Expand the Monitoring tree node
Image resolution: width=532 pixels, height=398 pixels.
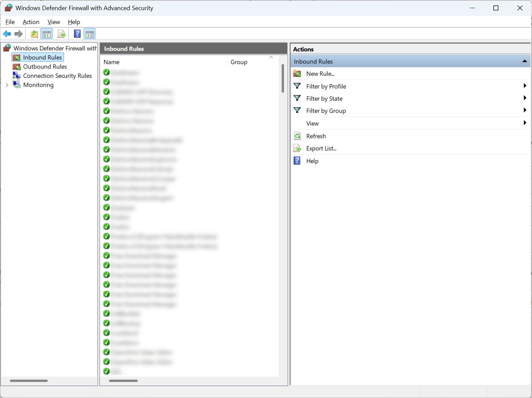[x=7, y=85]
